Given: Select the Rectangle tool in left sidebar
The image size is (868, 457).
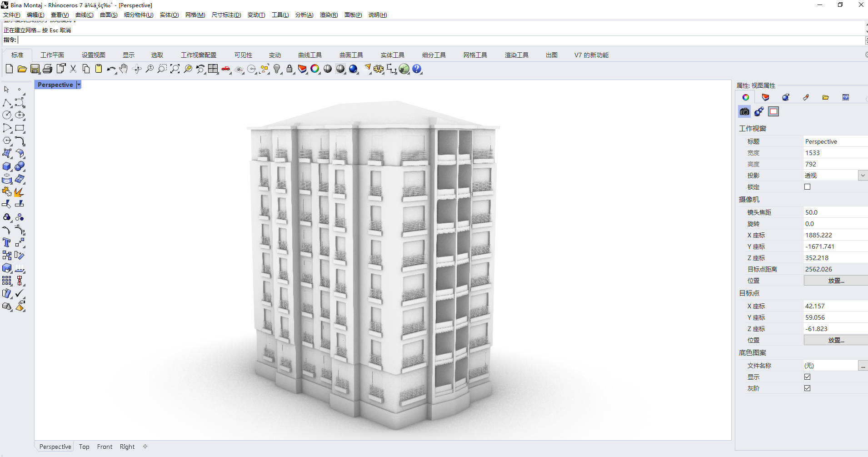Looking at the screenshot, I should pos(20,128).
